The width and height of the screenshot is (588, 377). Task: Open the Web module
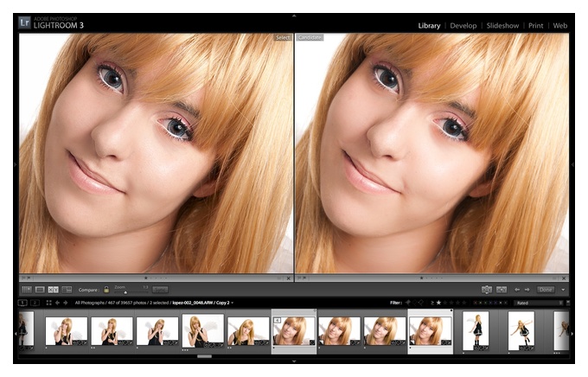click(559, 26)
